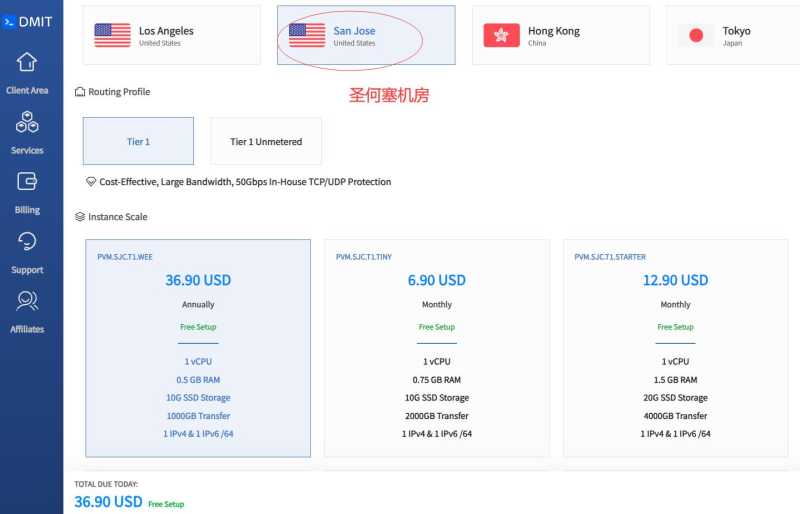The width and height of the screenshot is (800, 514).
Task: Open the Billing wallet icon
Action: pyautogui.click(x=27, y=181)
